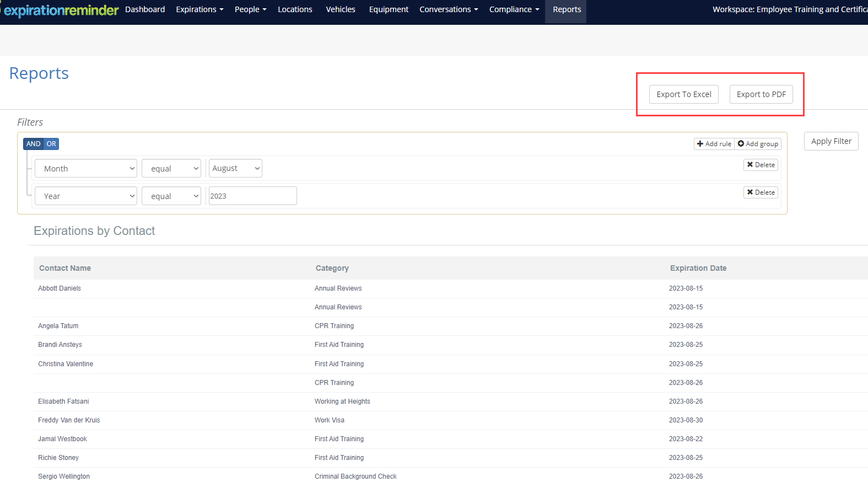This screenshot has height=482, width=868.
Task: Click Working at Heights category cell
Action: (342, 401)
